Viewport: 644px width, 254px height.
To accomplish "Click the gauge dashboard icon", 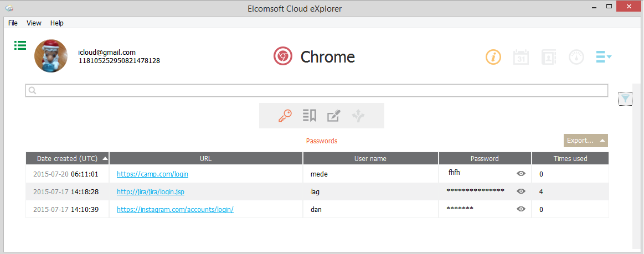I will click(576, 57).
